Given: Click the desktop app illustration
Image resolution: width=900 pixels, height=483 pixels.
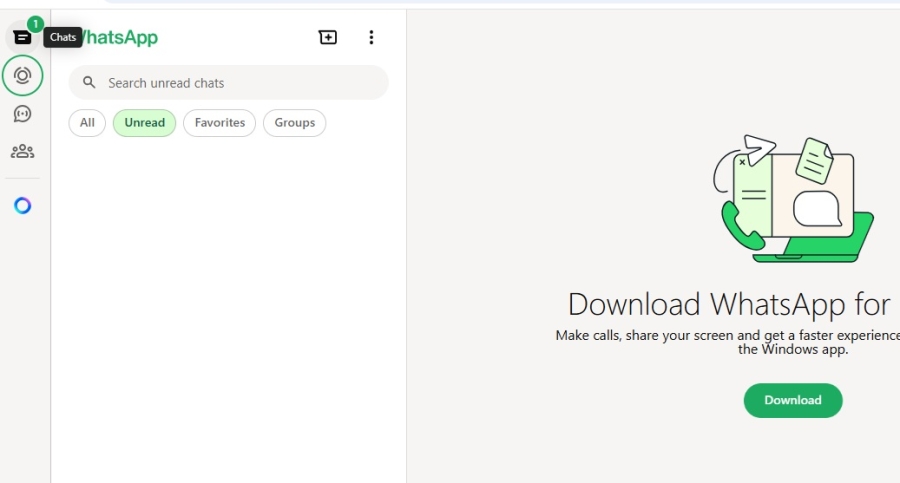Looking at the screenshot, I should click(790, 200).
